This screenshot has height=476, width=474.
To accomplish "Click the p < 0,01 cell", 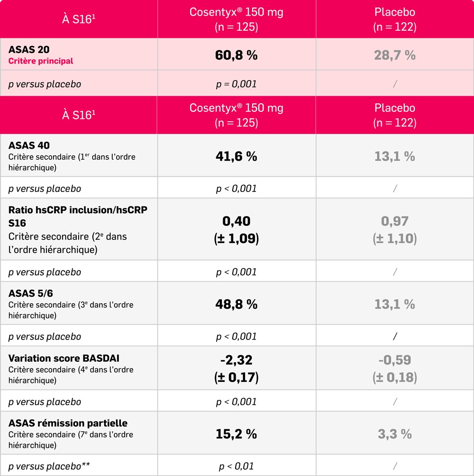I will 237,467.
